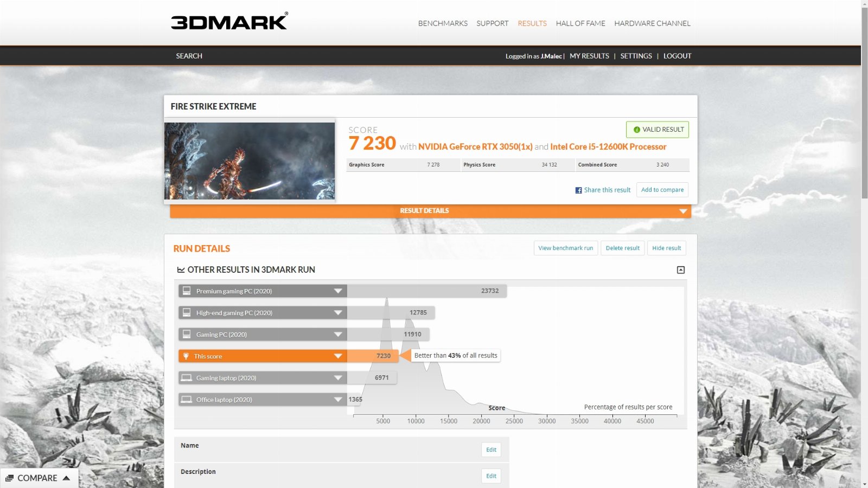Click Logout
Viewport: 868px width, 488px height.
(x=677, y=56)
